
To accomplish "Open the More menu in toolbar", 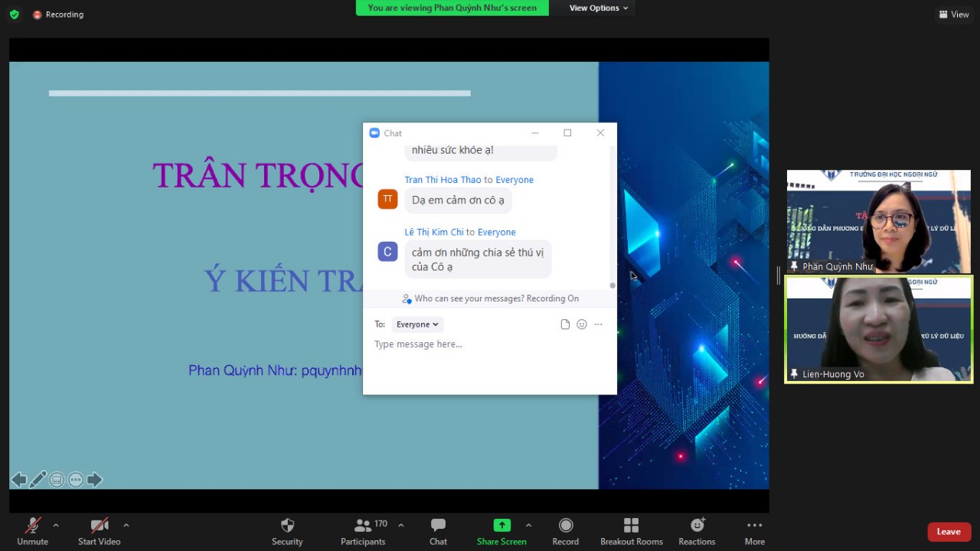I will click(x=754, y=526).
